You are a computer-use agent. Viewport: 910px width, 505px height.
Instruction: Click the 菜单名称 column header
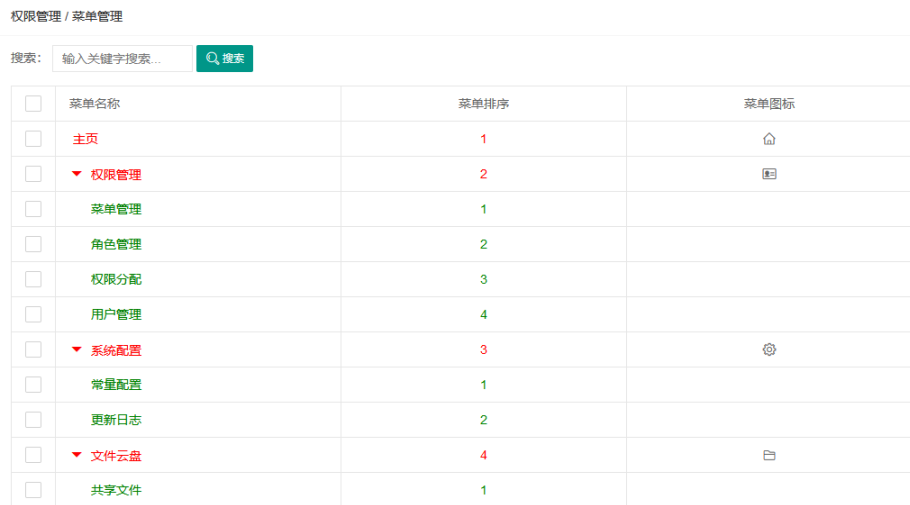95,104
